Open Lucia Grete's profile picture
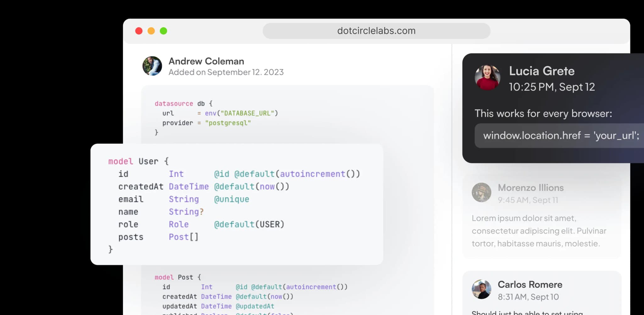Image resolution: width=644 pixels, height=315 pixels. [x=487, y=78]
